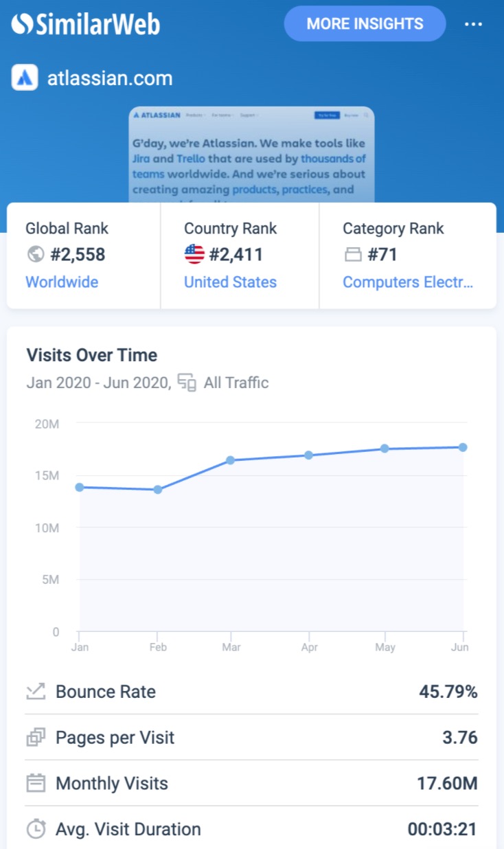Screen dimensions: 504x849
Task: Select the Jan data point on chart
Action: tap(80, 487)
